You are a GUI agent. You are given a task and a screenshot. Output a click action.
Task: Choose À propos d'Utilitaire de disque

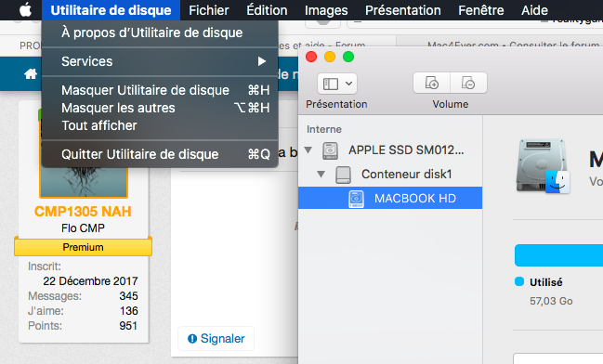point(160,32)
